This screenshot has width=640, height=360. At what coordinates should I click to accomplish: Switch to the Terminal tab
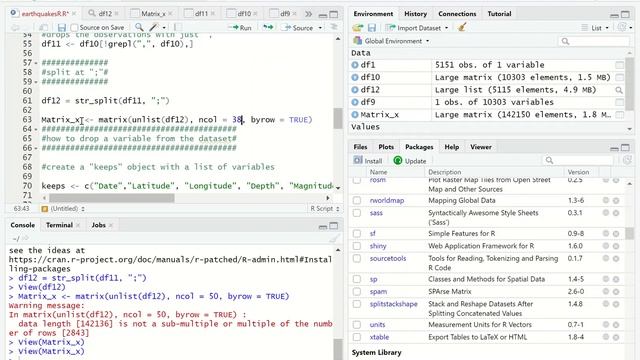point(59,225)
